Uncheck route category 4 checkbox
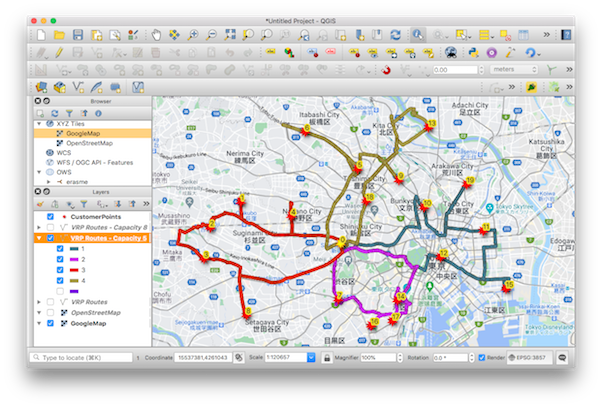Screen dimensions: 602x407 (60, 280)
